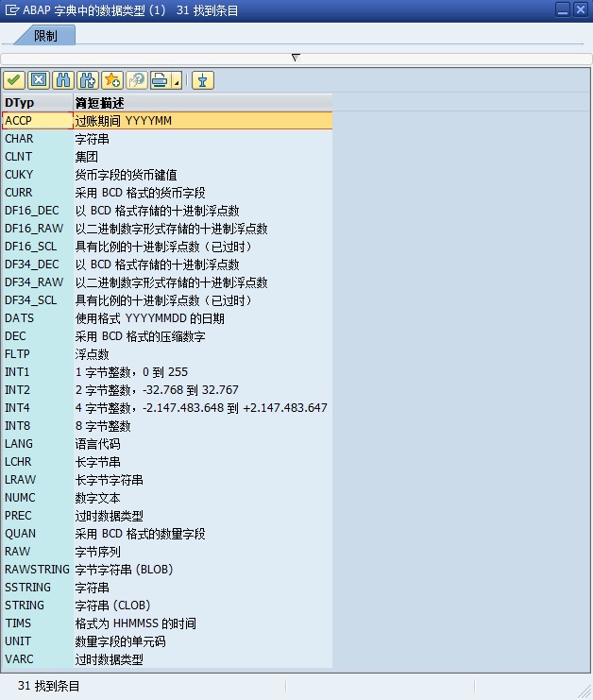The height and width of the screenshot is (700, 593).
Task: Select RAWSTRING BLOB type
Action: coord(167,570)
